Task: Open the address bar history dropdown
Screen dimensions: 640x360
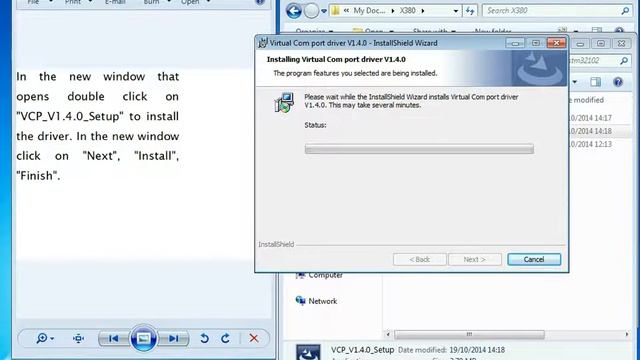Action: pyautogui.click(x=456, y=11)
